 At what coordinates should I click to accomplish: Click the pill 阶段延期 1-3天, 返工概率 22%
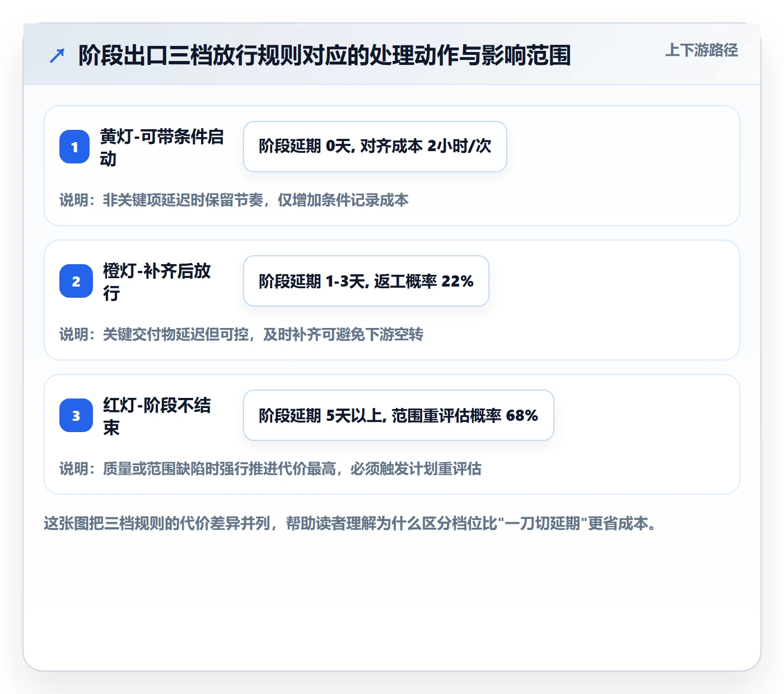pos(366,281)
